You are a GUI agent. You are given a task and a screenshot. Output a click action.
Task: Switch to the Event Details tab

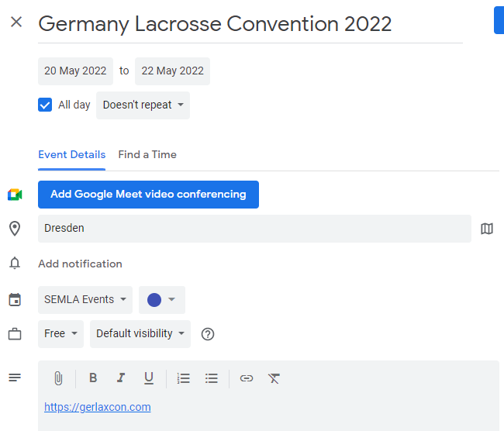click(71, 154)
